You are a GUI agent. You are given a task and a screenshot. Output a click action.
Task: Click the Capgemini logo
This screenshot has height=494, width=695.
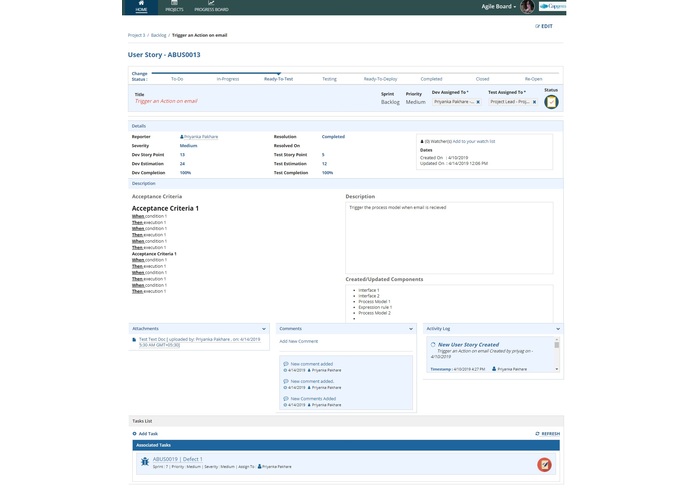(x=552, y=6)
